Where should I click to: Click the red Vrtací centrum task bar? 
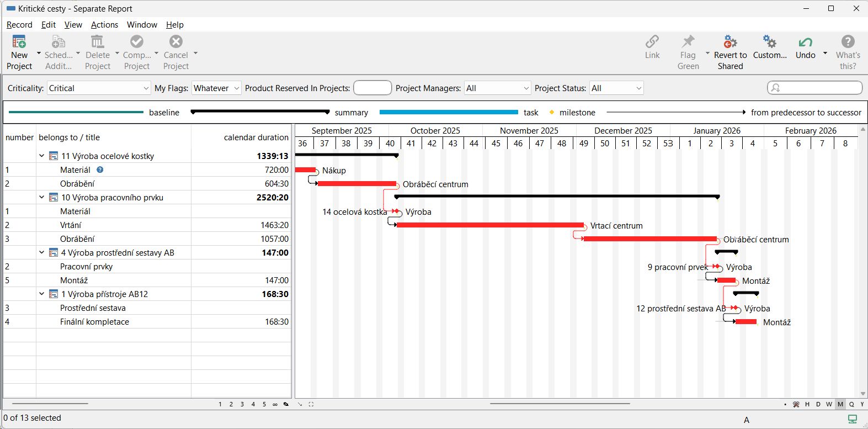click(489, 225)
